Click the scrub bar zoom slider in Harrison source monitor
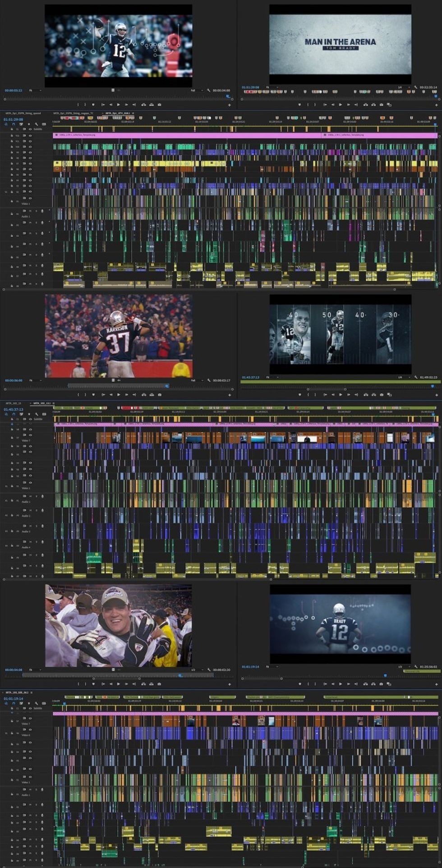The height and width of the screenshot is (868, 442). pos(118,386)
